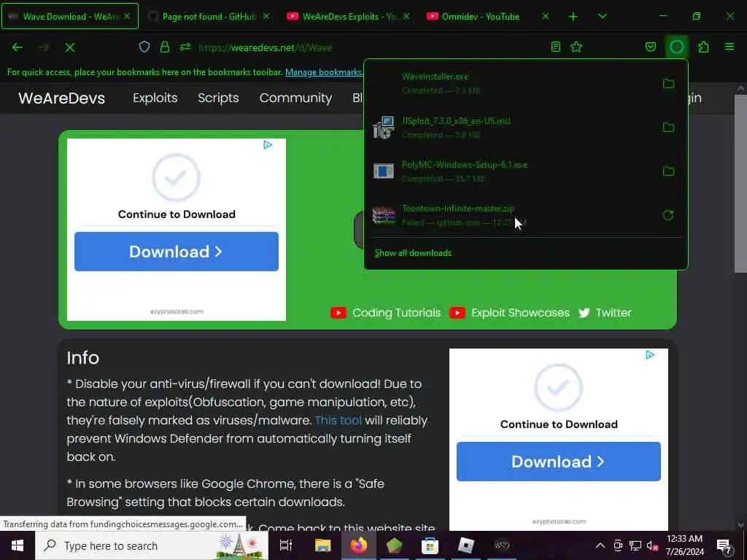Close the Page not found GitHub tab
The width and height of the screenshot is (747, 560).
[266, 16]
